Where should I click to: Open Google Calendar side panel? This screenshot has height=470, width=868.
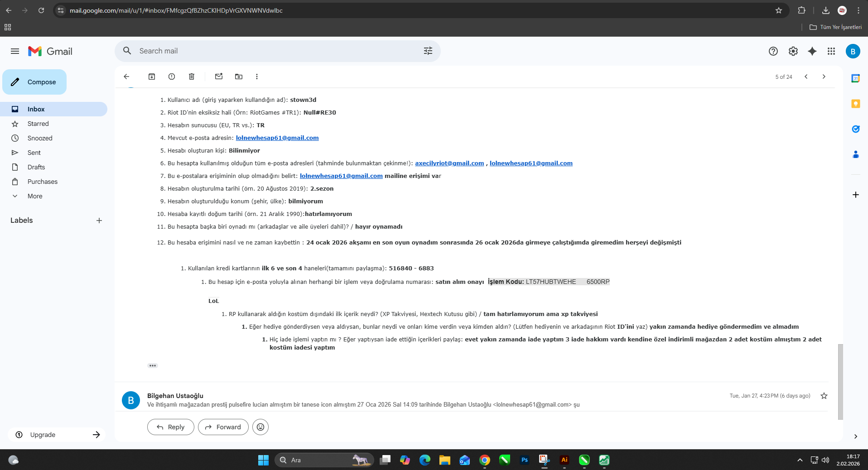pyautogui.click(x=856, y=78)
